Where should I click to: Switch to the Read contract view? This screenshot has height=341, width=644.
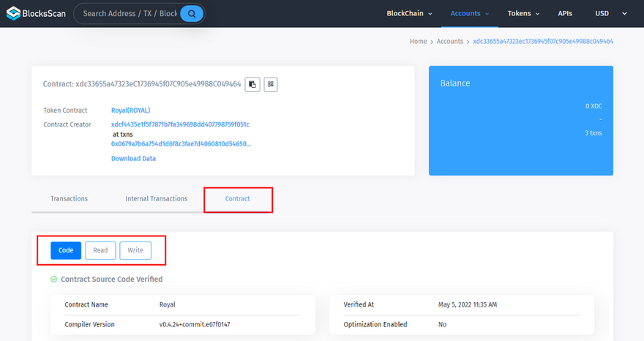tap(100, 250)
